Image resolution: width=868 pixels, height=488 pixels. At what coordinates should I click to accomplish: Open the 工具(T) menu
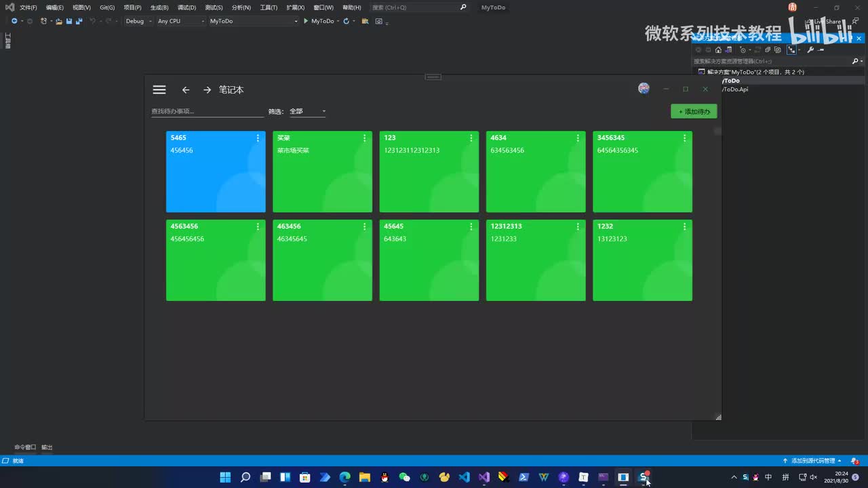(x=269, y=7)
